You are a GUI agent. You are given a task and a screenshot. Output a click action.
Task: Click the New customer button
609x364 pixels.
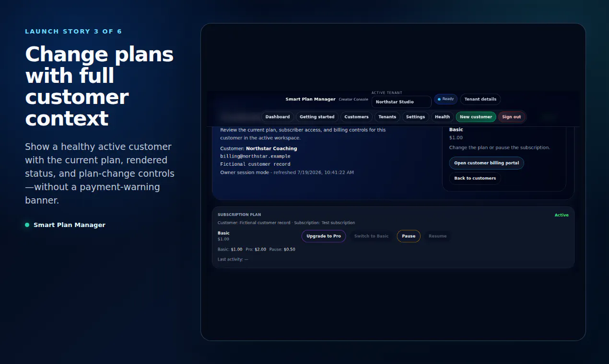(x=476, y=117)
